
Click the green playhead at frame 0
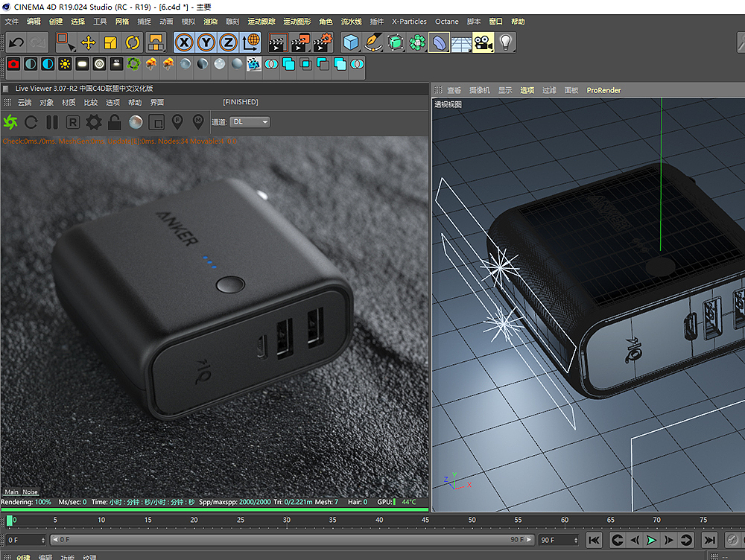point(9,521)
